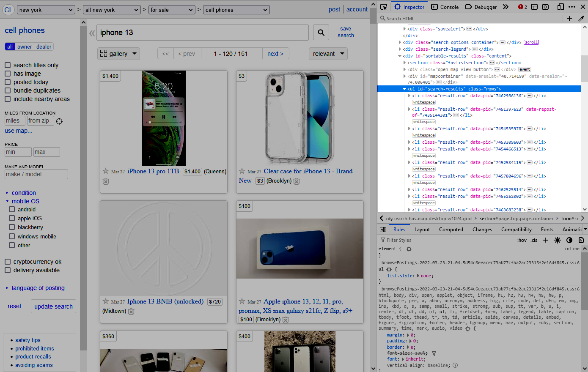Take a screenshot using the camera icon
Image resolution: width=588 pixels, height=372 pixels.
[x=546, y=7]
